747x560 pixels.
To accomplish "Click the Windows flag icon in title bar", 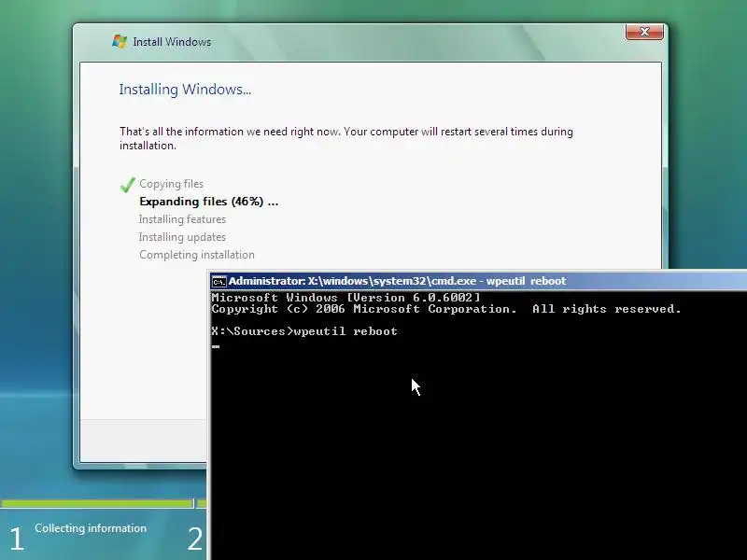I will (120, 41).
